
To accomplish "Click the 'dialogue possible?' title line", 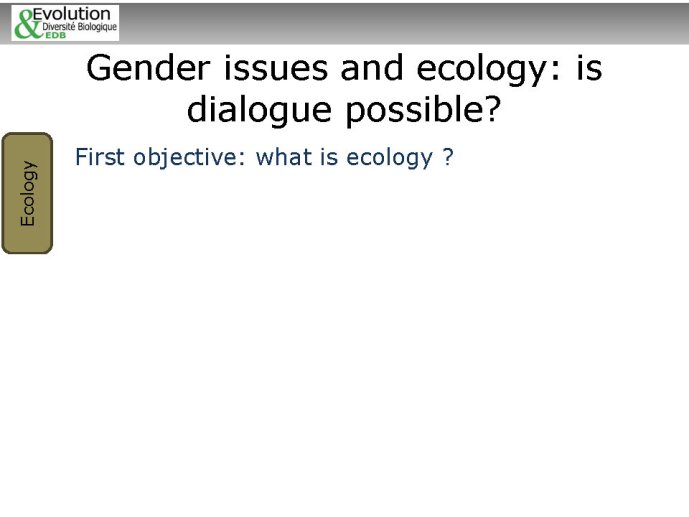I will (x=344, y=109).
